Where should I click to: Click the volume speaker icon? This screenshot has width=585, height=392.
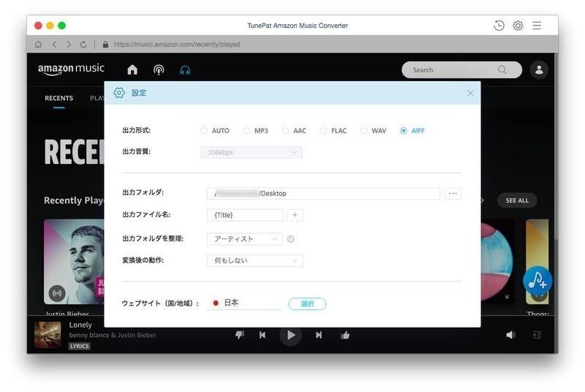pos(510,335)
